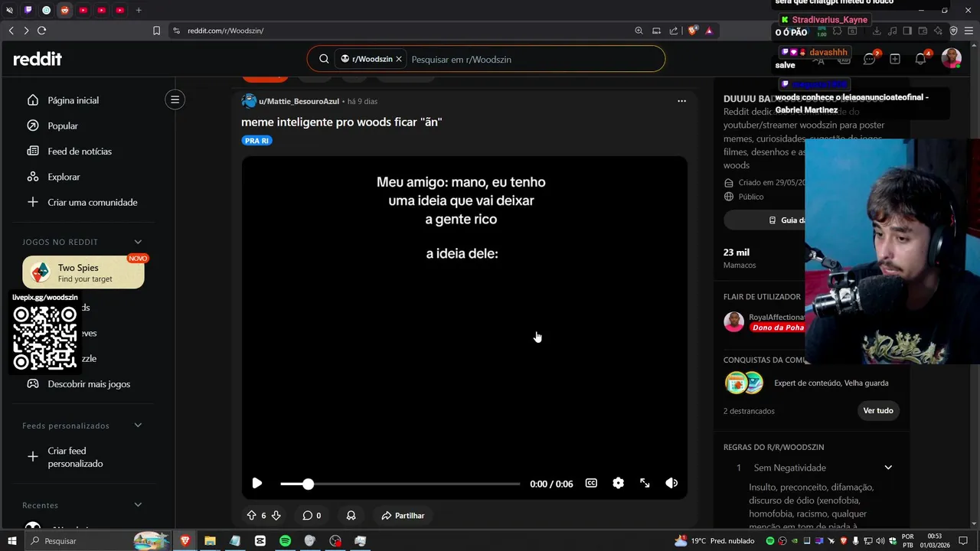Viewport: 980px width, 551px height.
Task: Remove the r/Woodszin search filter chip
Action: [x=399, y=59]
